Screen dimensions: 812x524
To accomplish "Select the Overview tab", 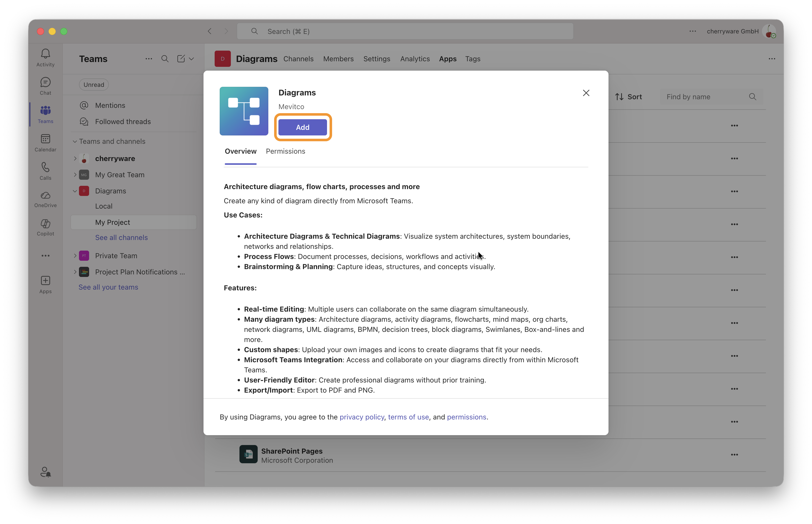I will 240,151.
